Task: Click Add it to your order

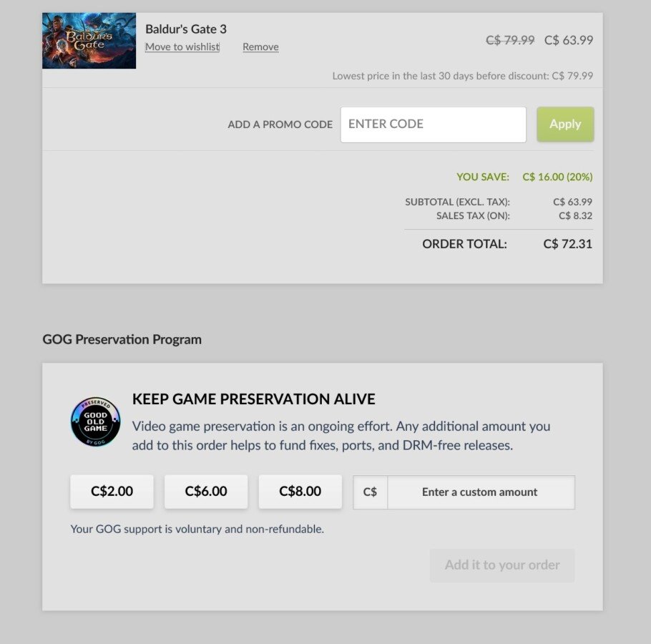Action: pyautogui.click(x=502, y=565)
